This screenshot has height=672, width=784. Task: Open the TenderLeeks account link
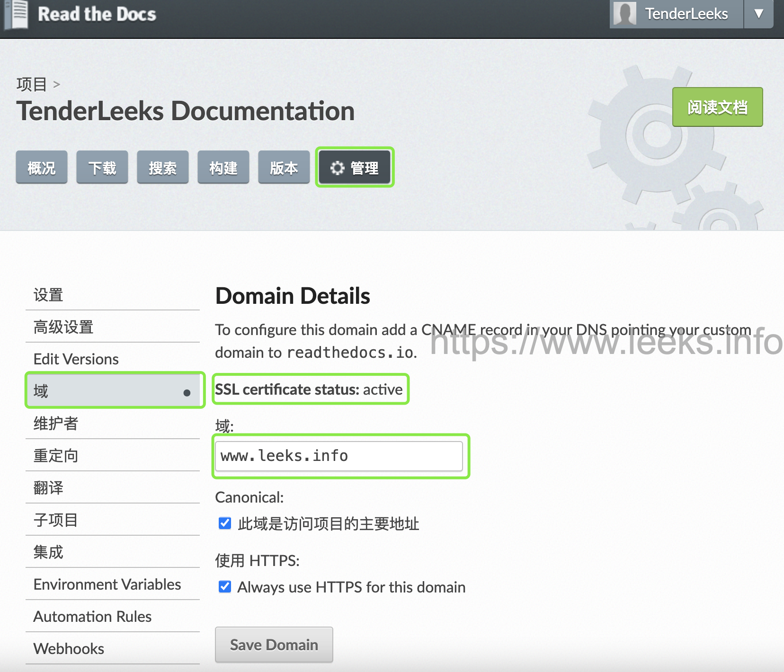coord(686,14)
